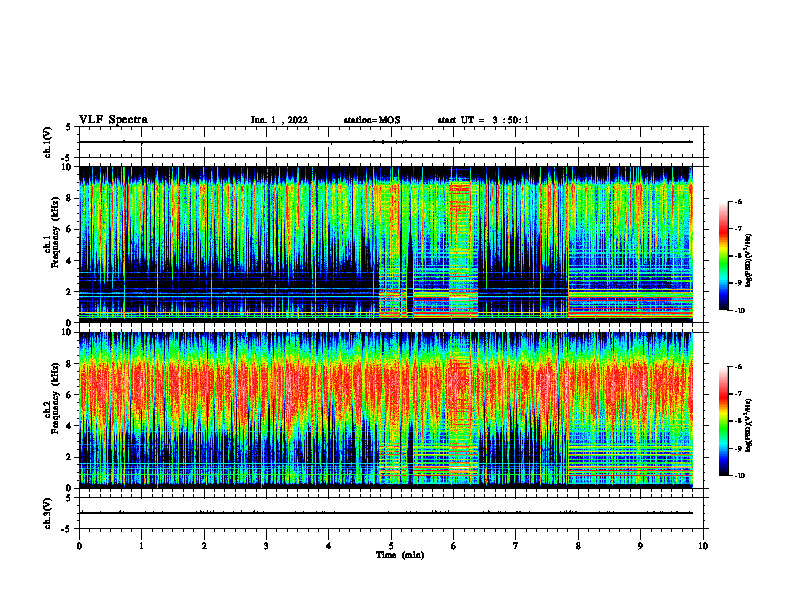Click the ch.1 voltage waveform trace panel
This screenshot has height=612, width=792.
point(391,142)
